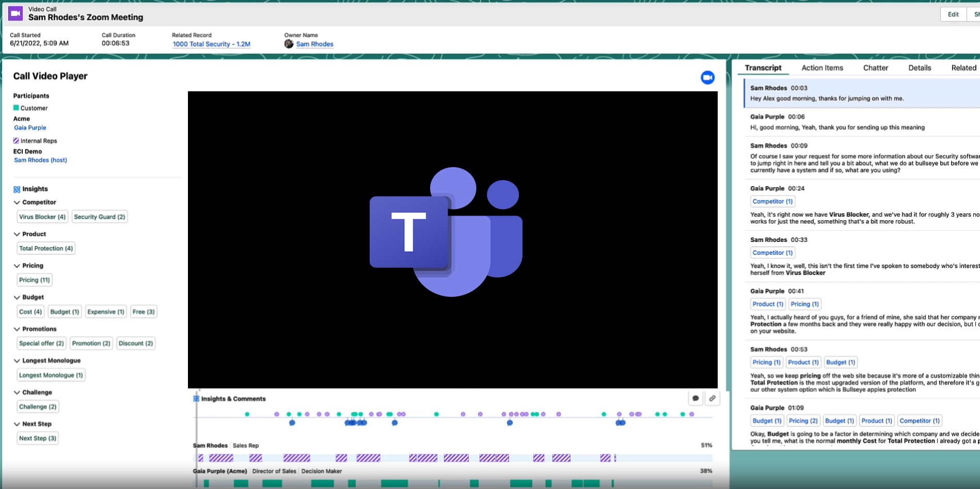Viewport: 980px width, 489px height.
Task: Open Sam Rhodes owner name link
Action: pos(314,44)
